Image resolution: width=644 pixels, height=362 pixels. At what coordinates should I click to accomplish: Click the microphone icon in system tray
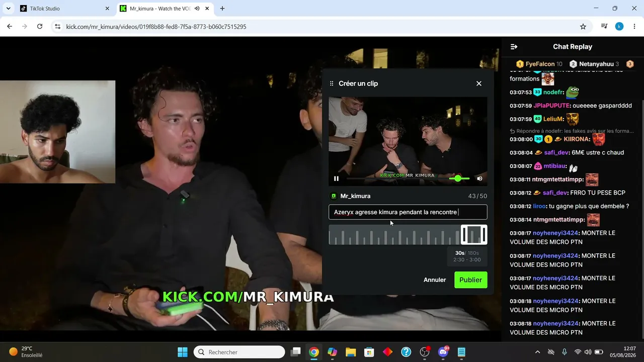coord(565,352)
